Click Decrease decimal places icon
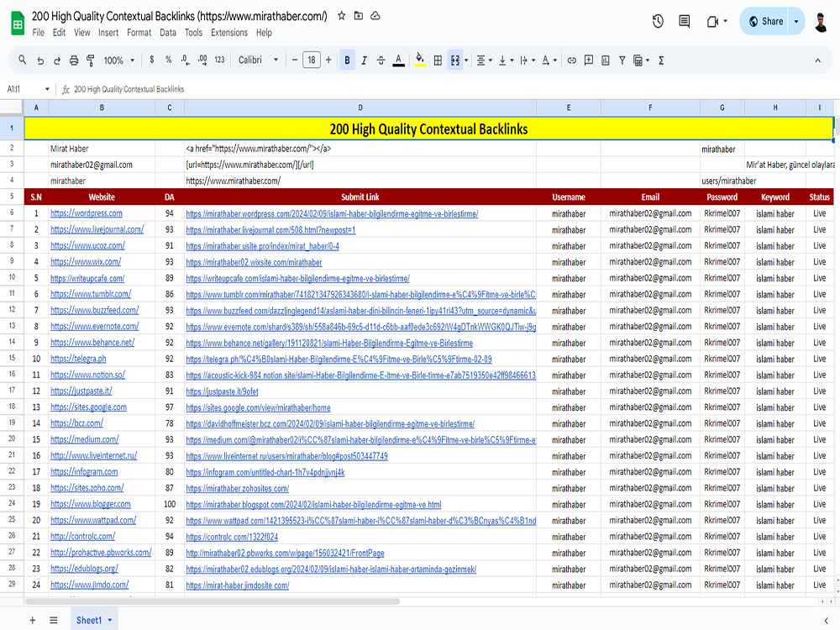Screen dimensions: 840x630 (x=185, y=60)
